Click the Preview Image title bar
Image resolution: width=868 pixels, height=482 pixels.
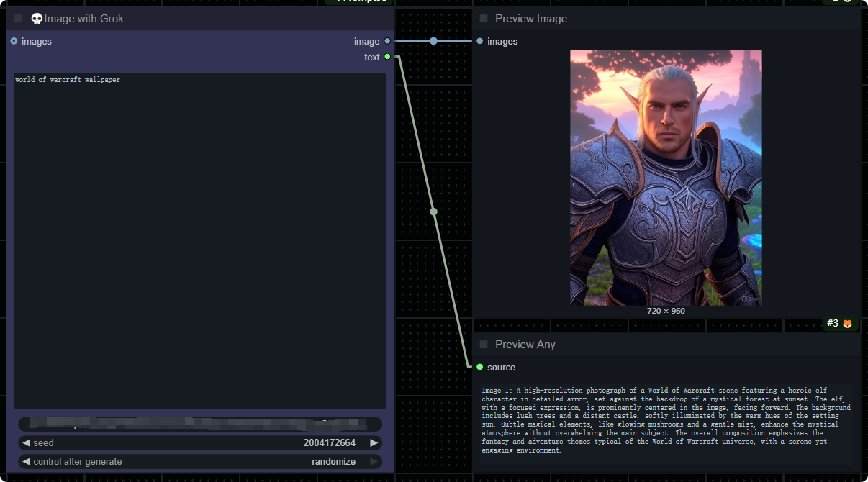(x=648, y=19)
